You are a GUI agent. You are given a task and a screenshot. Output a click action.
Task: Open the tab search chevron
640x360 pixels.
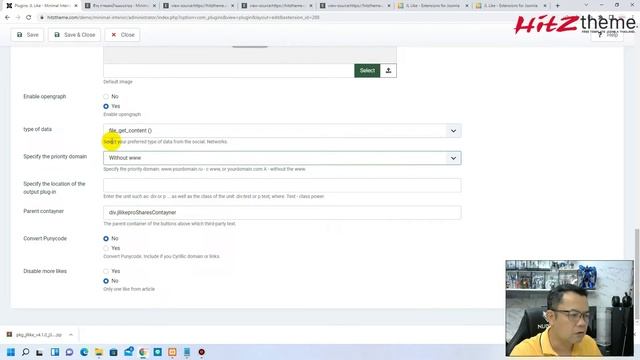pos(586,5)
